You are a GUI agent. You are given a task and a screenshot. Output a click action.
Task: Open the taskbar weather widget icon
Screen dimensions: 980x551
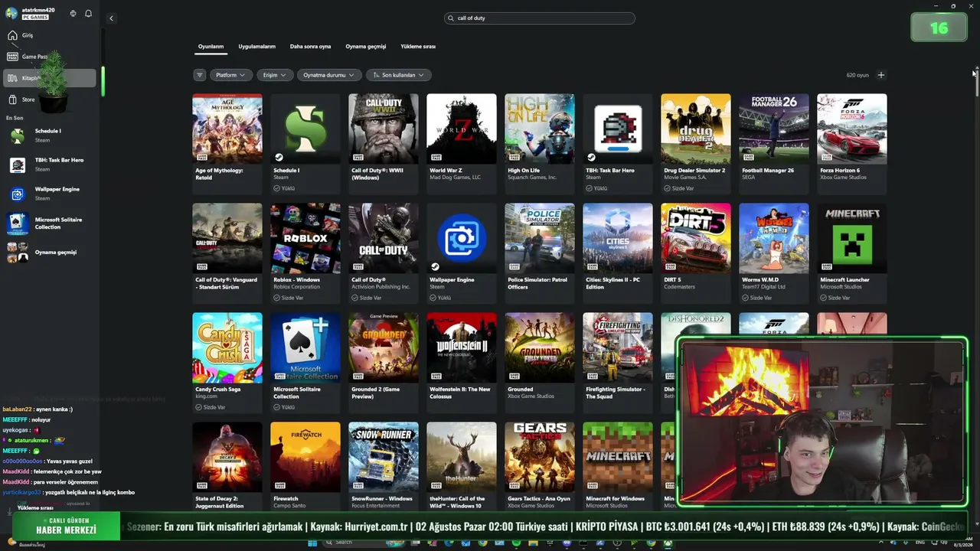click(x=11, y=542)
